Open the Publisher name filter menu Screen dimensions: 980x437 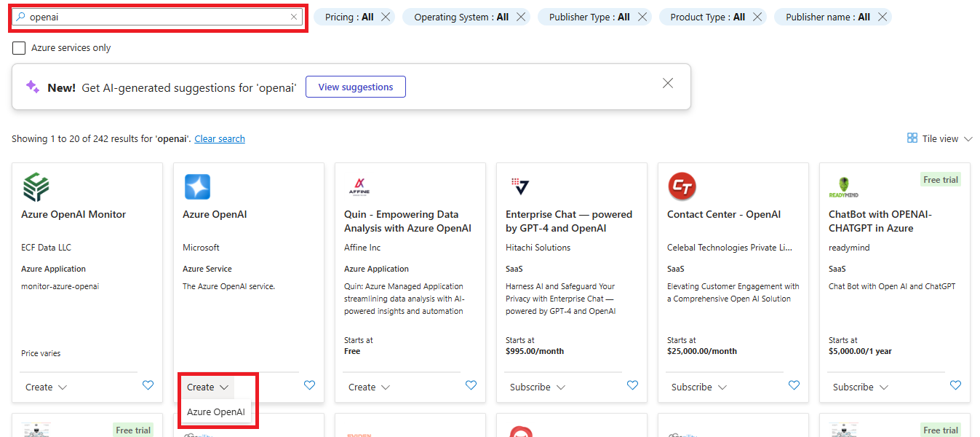[x=827, y=16]
